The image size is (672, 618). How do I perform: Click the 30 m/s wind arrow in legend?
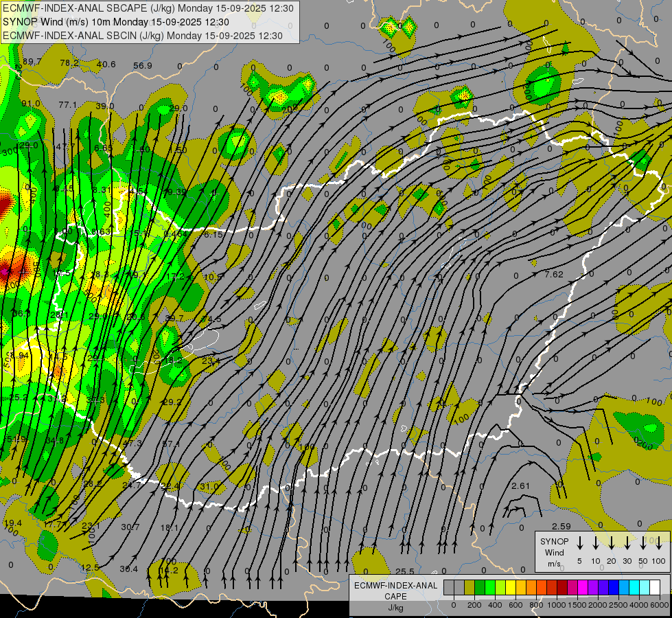click(x=627, y=543)
